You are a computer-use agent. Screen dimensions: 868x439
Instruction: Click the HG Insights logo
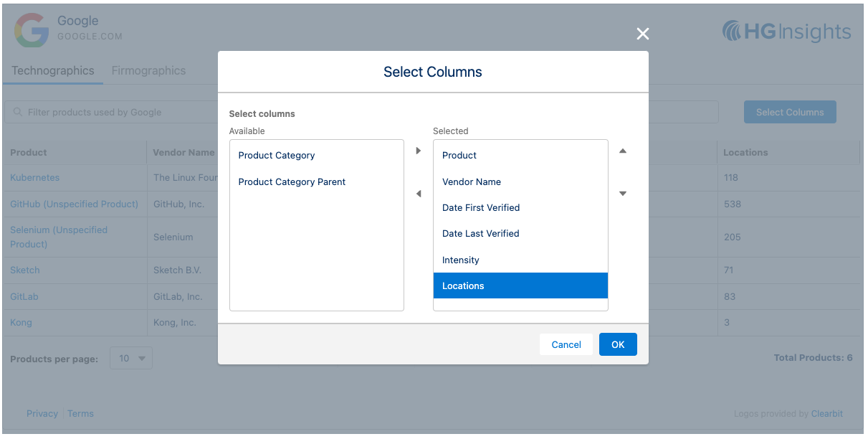click(786, 32)
